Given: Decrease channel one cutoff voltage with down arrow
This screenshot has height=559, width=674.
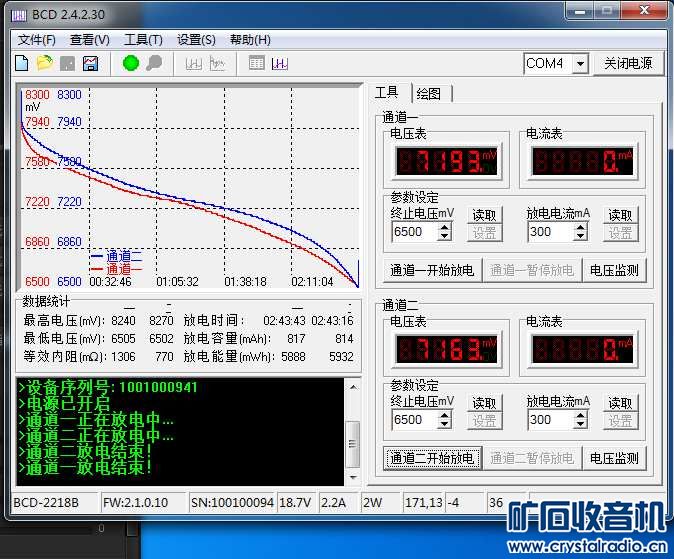Looking at the screenshot, I should click(445, 236).
